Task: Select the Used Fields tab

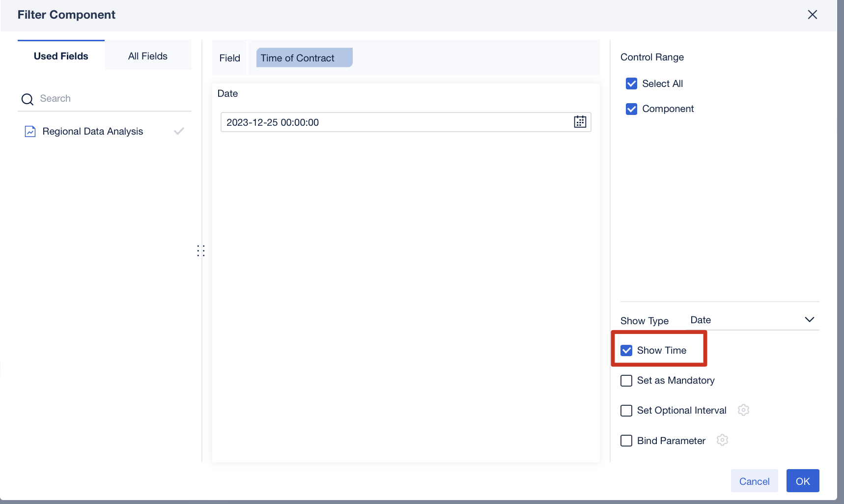Action: [60, 56]
